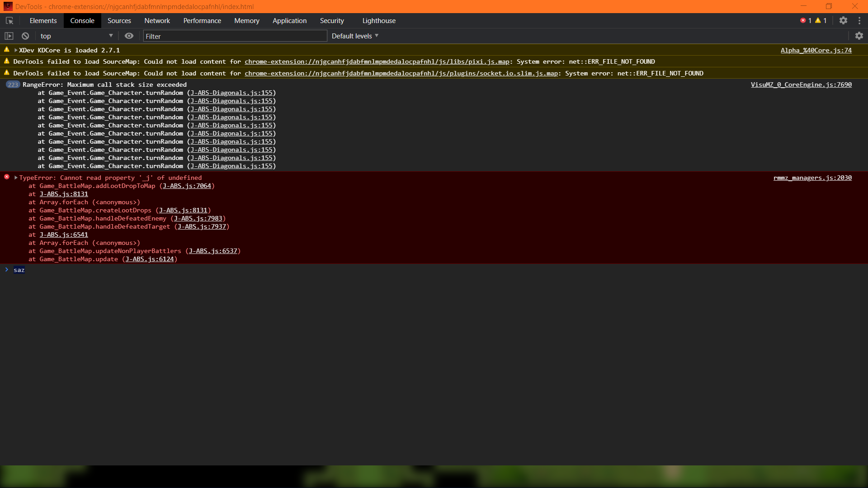Switch to the Security tab
The width and height of the screenshot is (868, 488).
tap(332, 21)
